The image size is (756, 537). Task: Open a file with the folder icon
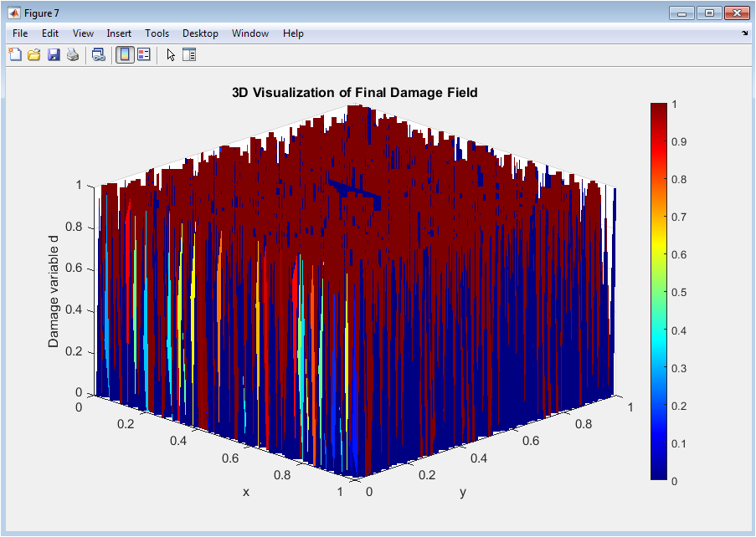34,55
